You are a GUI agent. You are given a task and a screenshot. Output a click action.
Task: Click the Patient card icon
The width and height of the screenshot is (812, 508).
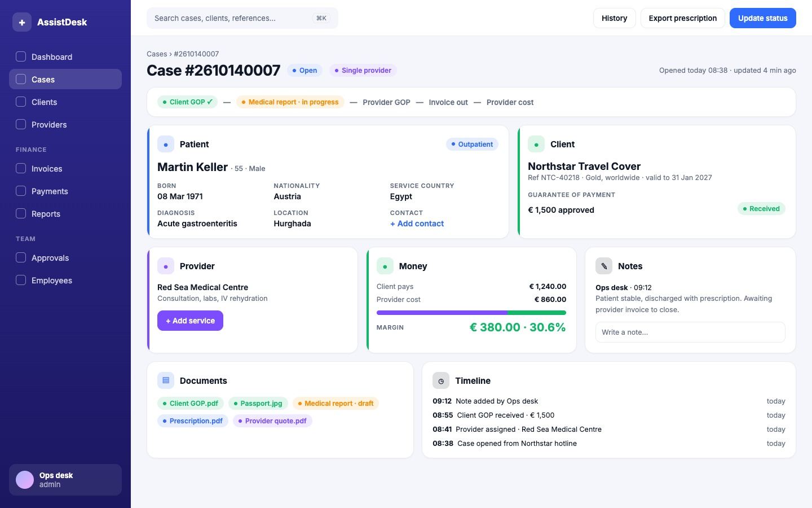tap(166, 144)
